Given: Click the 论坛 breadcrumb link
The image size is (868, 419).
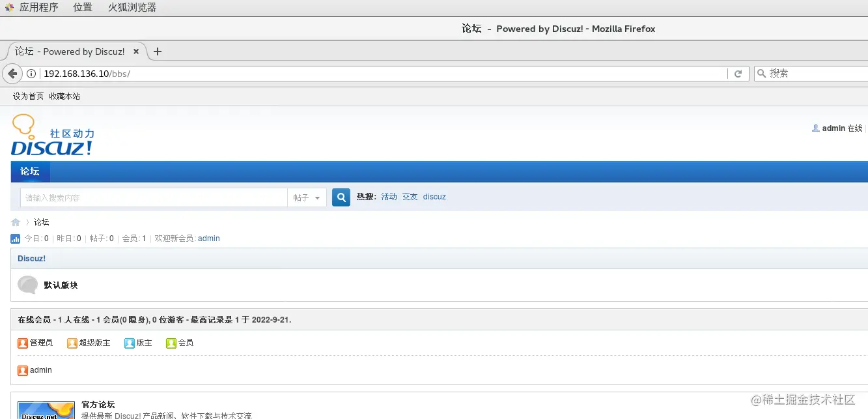Looking at the screenshot, I should click(42, 222).
